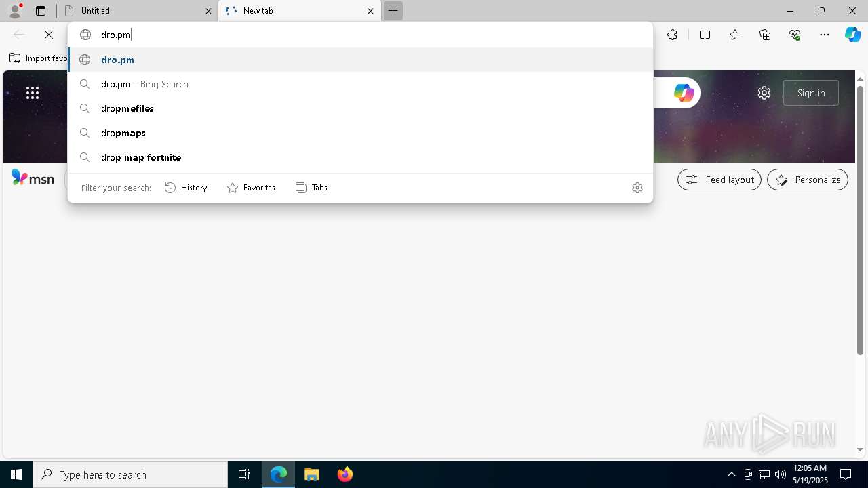Image resolution: width=868 pixels, height=488 pixels.
Task: Click Import favorites in bookmarks bar
Action: (x=38, y=58)
